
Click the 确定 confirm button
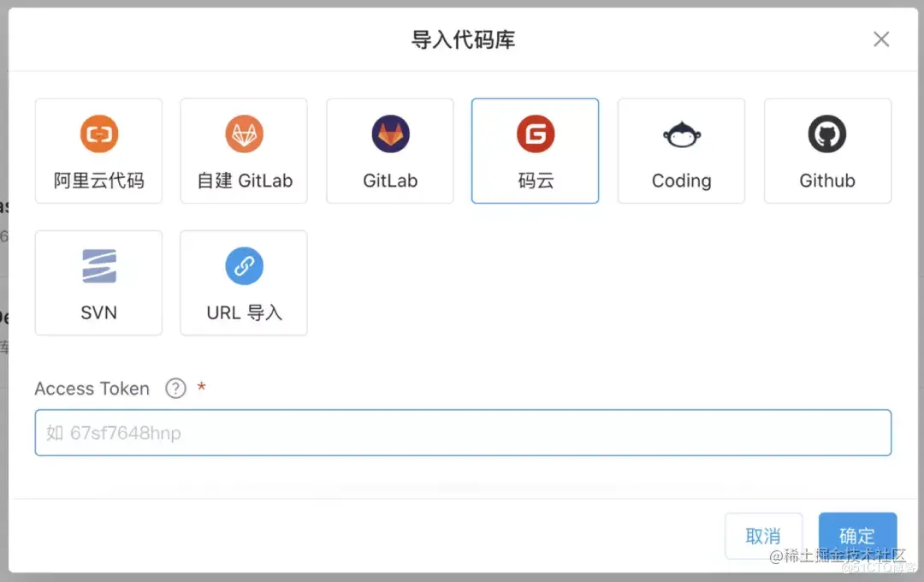click(857, 536)
